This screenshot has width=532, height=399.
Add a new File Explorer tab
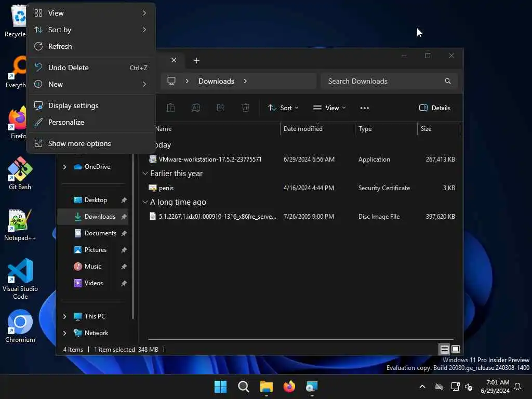click(196, 60)
